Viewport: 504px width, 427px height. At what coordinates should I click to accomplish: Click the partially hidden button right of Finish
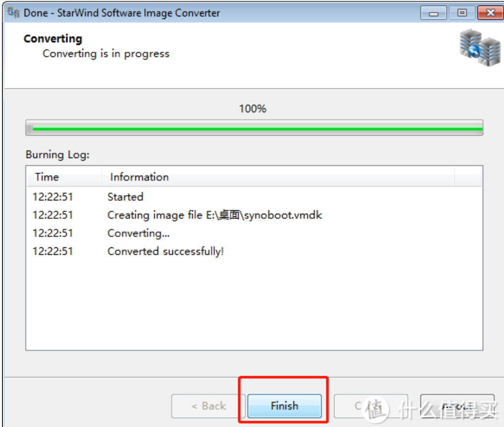tap(371, 406)
